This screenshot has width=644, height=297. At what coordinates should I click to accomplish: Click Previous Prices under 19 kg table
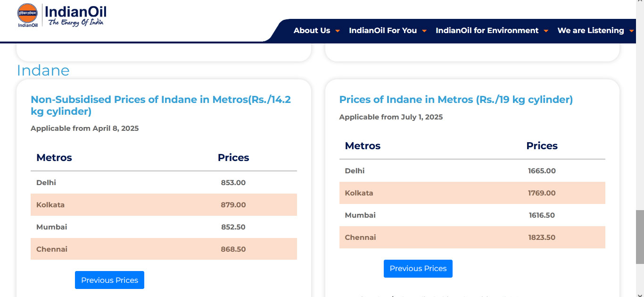pyautogui.click(x=418, y=268)
